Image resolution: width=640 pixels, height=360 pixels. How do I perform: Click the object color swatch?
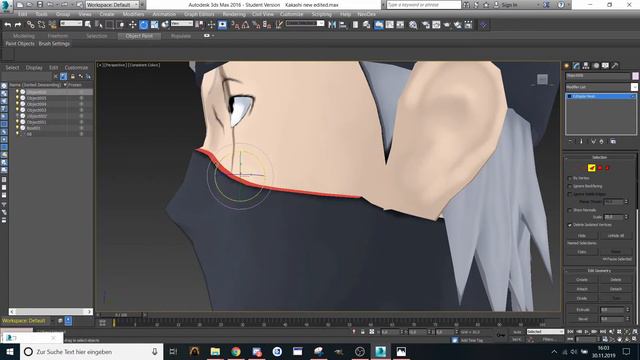click(635, 76)
